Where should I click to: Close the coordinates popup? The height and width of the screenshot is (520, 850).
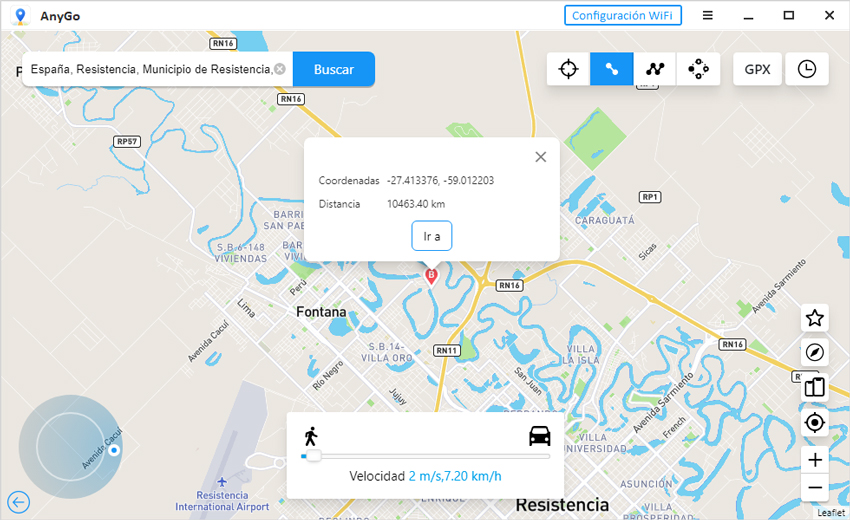point(540,157)
